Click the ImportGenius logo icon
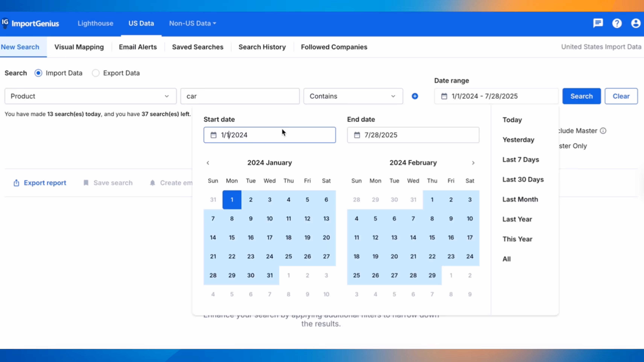 point(5,23)
